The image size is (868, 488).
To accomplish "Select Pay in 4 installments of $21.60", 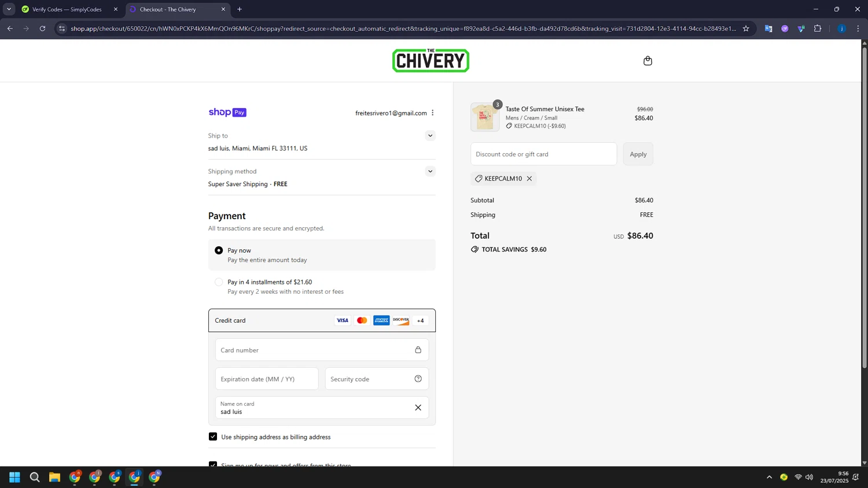I will pos(219,282).
